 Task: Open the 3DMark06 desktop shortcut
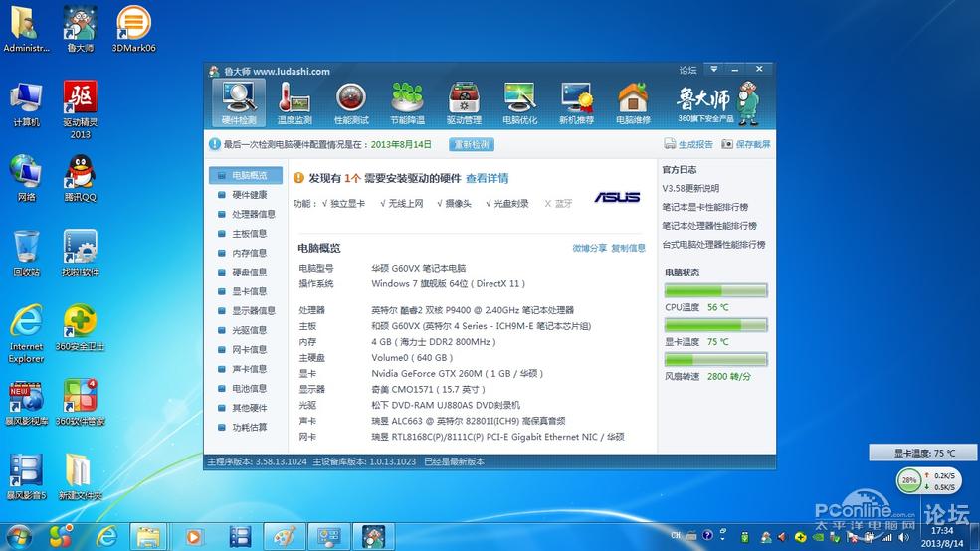[133, 29]
